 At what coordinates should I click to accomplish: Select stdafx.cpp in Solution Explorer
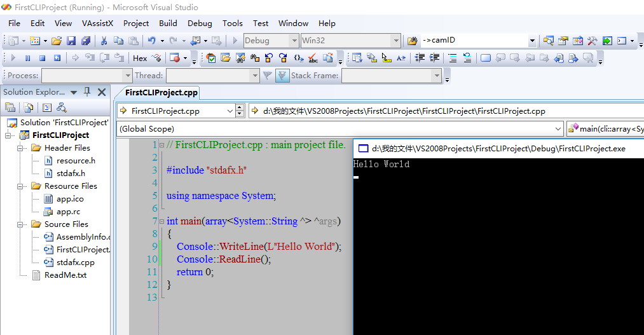75,263
